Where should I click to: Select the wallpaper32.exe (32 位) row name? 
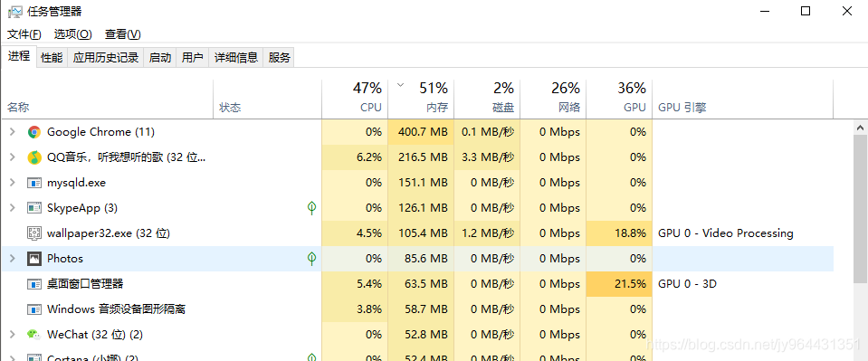click(x=109, y=233)
